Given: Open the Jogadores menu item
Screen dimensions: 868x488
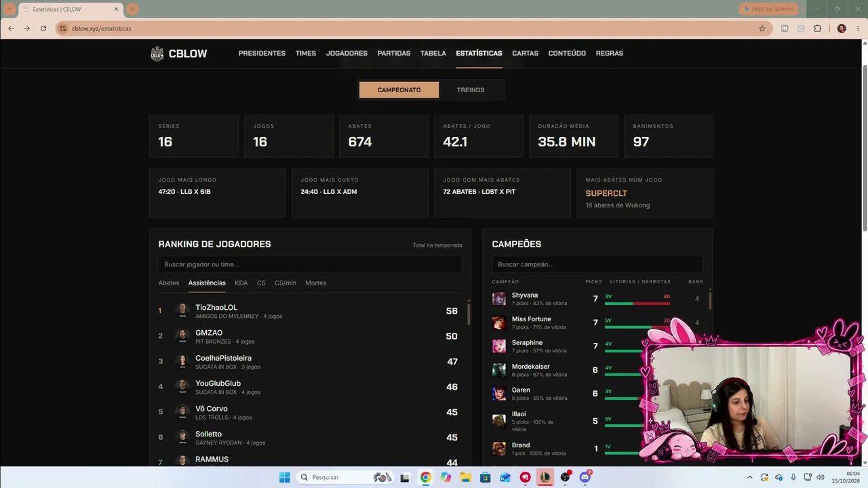Looking at the screenshot, I should (347, 54).
